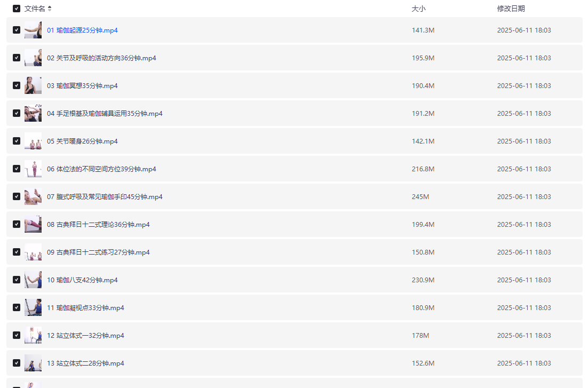
Task: Toggle the select-all checkbox beside 文件名
Action: point(17,9)
